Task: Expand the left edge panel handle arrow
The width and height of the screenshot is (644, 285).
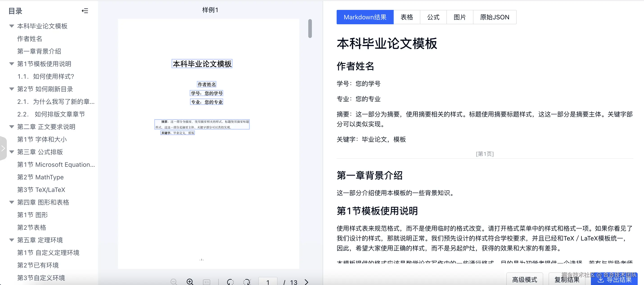Action: (x=3, y=148)
